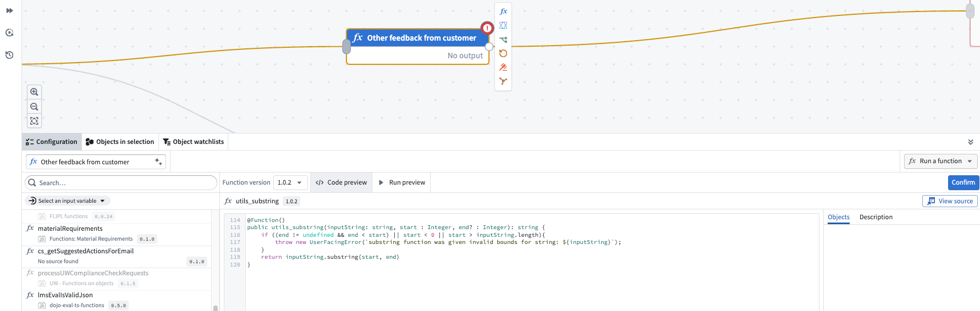
Task: Click 'UW - Functions on objects' source label
Action: point(81,284)
